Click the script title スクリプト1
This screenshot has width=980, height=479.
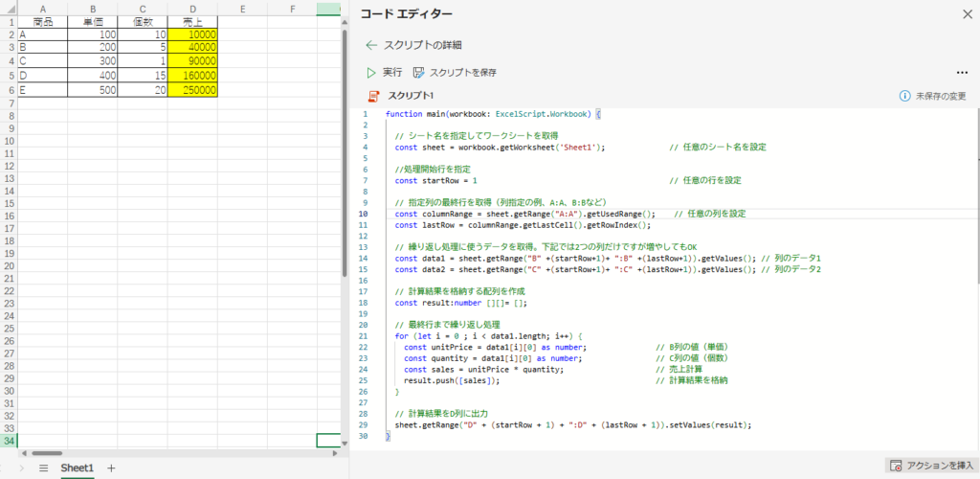tap(411, 97)
